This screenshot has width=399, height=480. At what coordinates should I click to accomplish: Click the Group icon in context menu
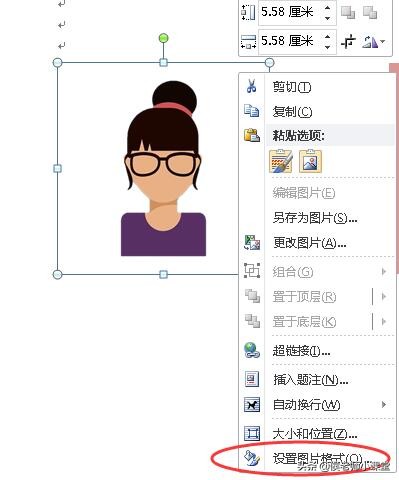click(252, 271)
